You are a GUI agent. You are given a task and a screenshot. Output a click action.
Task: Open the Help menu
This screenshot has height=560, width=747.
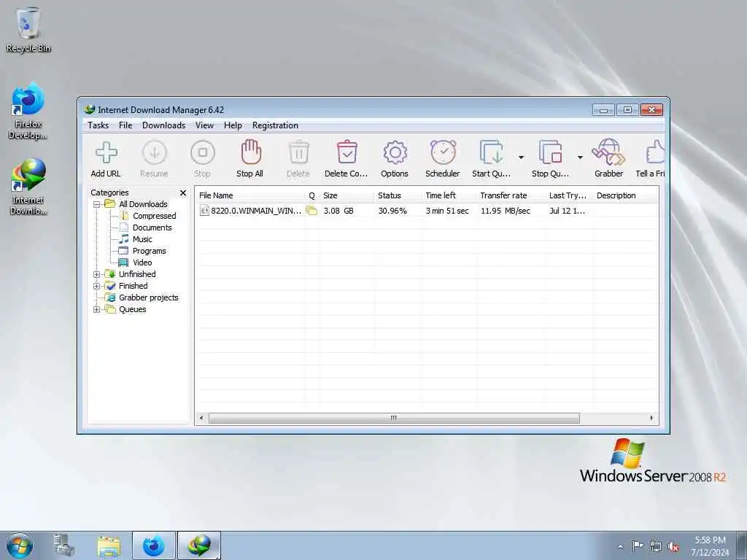(x=233, y=125)
